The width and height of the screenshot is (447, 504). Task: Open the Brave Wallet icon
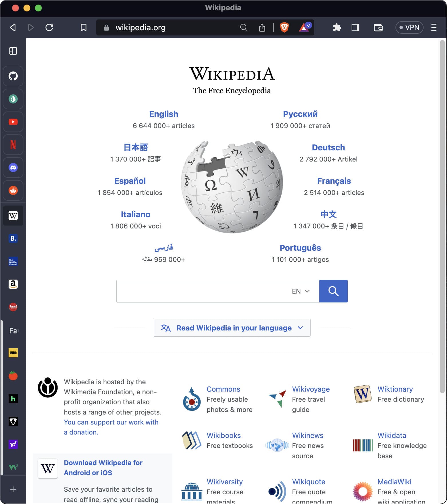pyautogui.click(x=378, y=27)
